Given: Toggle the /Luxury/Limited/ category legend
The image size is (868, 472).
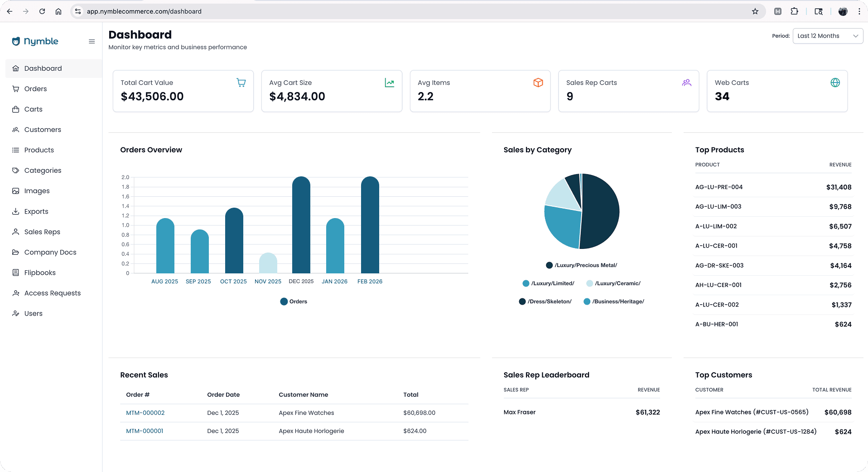Looking at the screenshot, I should click(526, 283).
